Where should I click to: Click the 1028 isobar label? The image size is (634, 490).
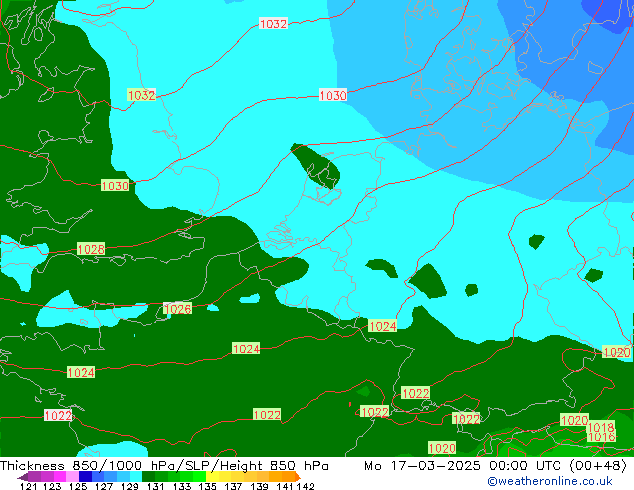[91, 249]
